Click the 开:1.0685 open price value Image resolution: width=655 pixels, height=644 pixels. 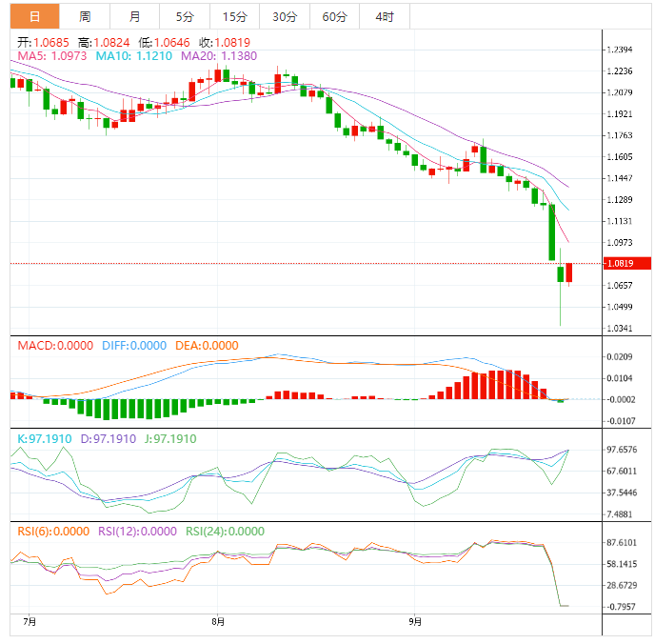pos(43,42)
